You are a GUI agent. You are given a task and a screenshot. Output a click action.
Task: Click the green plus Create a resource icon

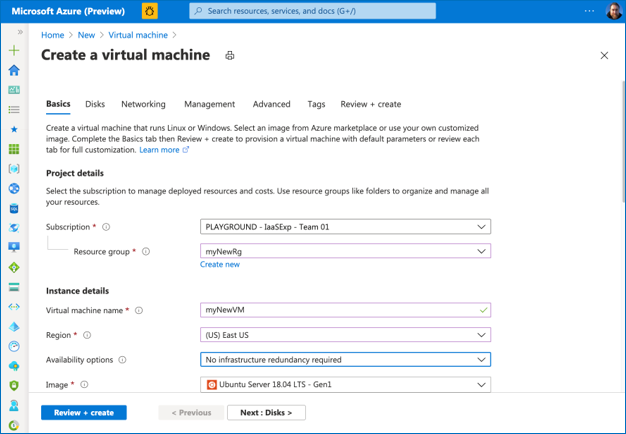14,50
